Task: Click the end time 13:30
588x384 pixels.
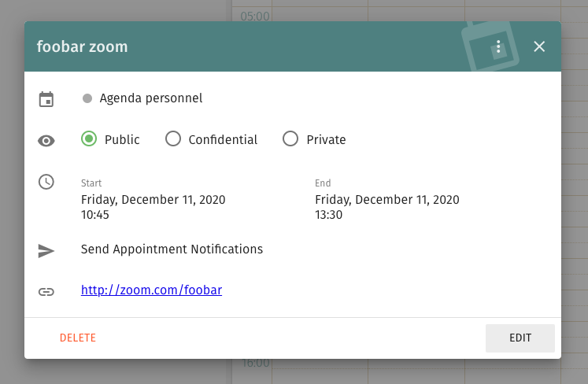Action: [328, 214]
